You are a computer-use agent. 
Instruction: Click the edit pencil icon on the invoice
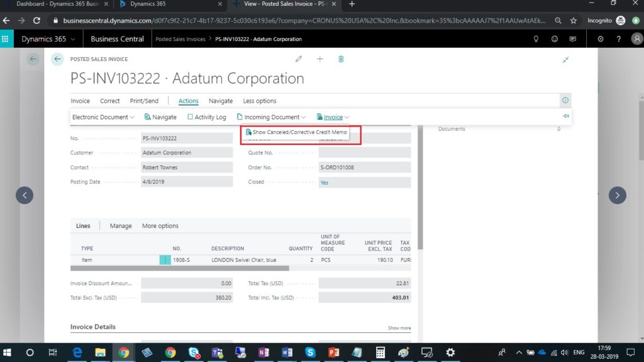coord(299,59)
